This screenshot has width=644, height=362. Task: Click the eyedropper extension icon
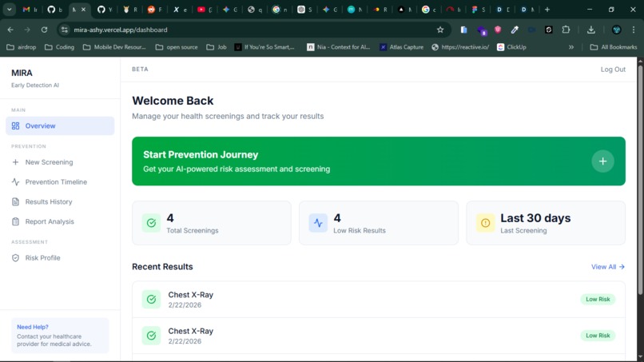point(515,30)
